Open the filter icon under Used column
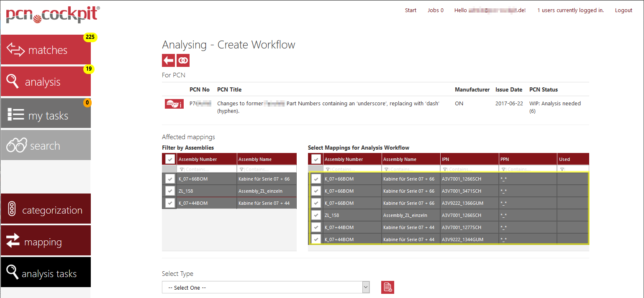This screenshot has width=644, height=298. click(x=562, y=169)
